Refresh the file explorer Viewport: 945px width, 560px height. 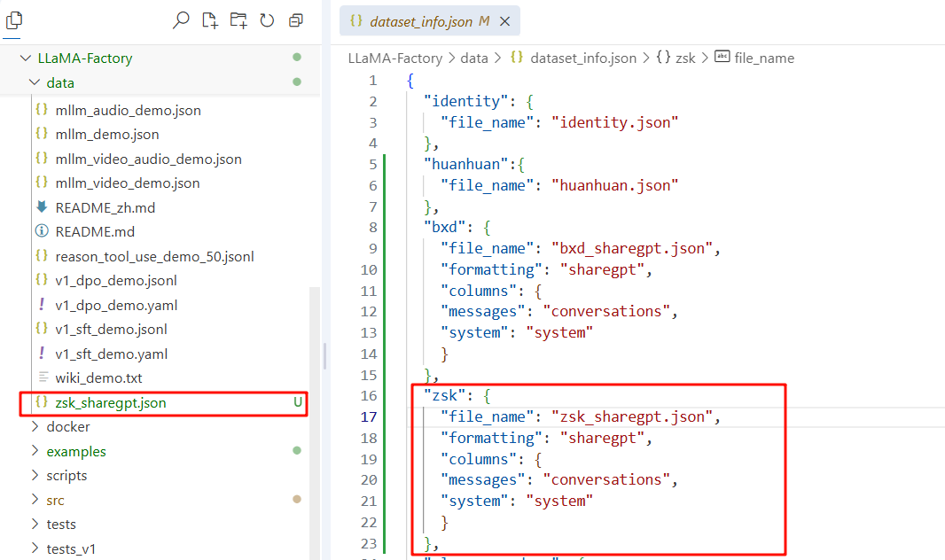(267, 20)
